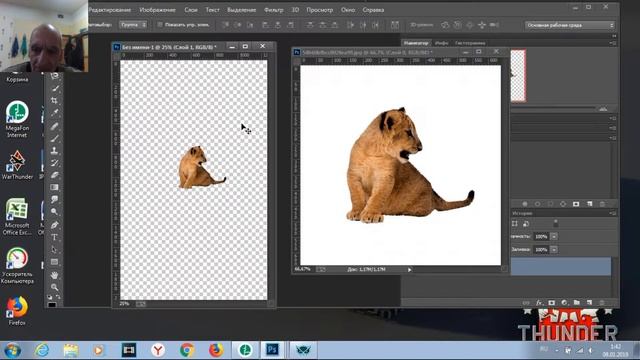This screenshot has height=360, width=640.
Task: Switch to the 'Гистограмма' tab
Action: pyautogui.click(x=470, y=43)
